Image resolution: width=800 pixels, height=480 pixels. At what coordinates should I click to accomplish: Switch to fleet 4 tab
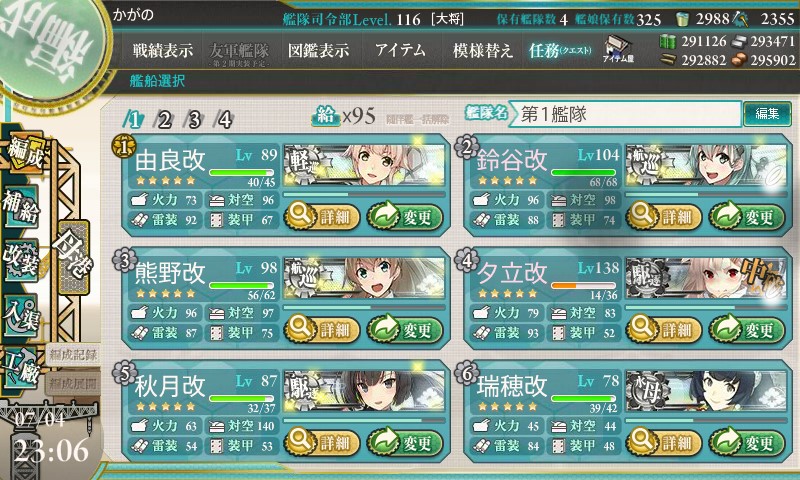coord(224,120)
